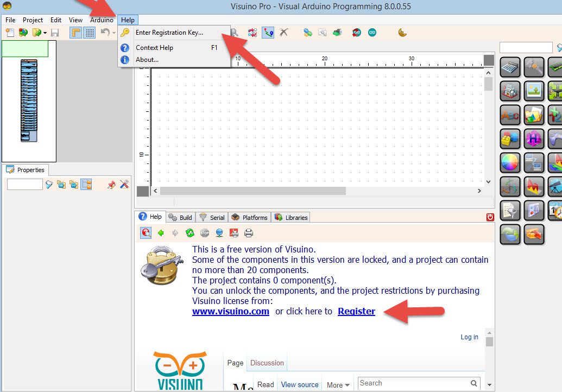Click the print icon in Help panel
The height and width of the screenshot is (392, 562).
tap(248, 232)
